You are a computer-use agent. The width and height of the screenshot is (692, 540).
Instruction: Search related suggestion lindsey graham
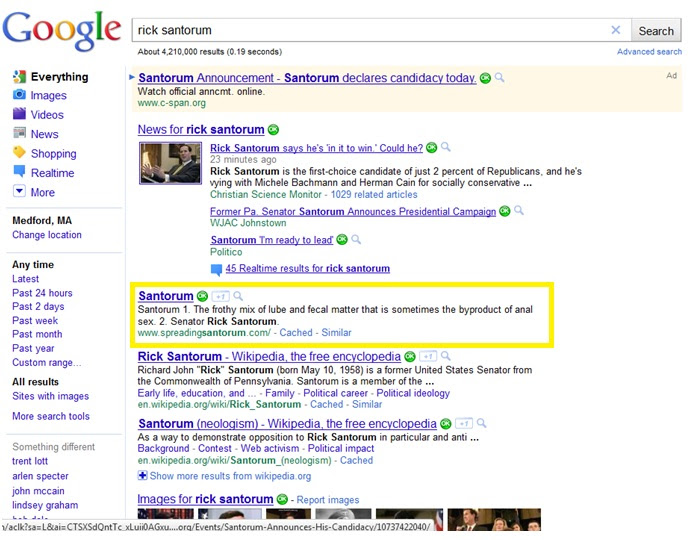[x=45, y=505]
